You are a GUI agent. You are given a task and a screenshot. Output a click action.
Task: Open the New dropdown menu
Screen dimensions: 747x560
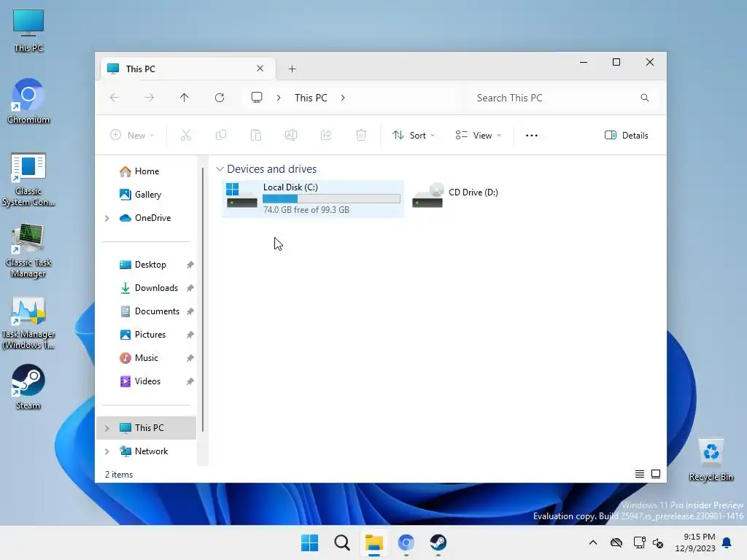coord(132,135)
